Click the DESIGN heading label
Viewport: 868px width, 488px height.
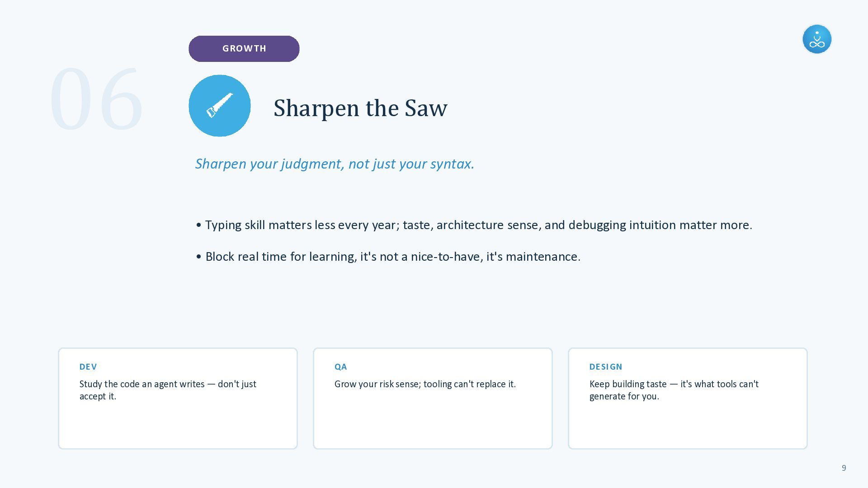(606, 367)
